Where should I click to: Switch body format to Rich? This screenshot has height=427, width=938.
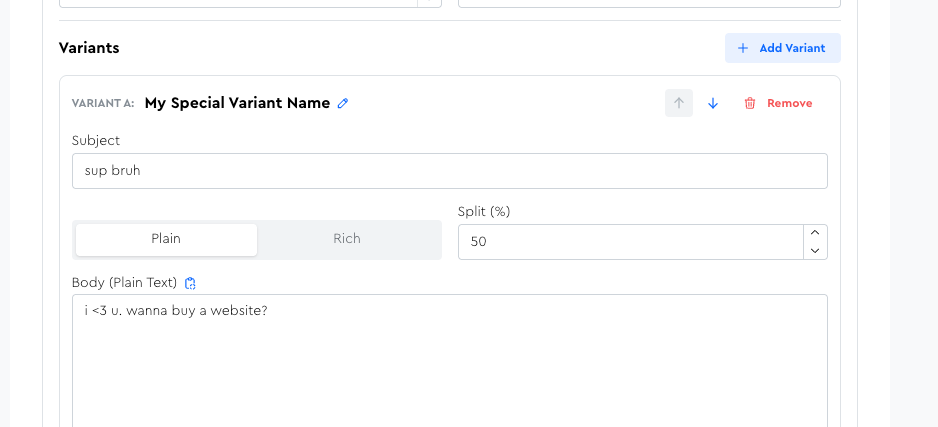pyautogui.click(x=347, y=239)
